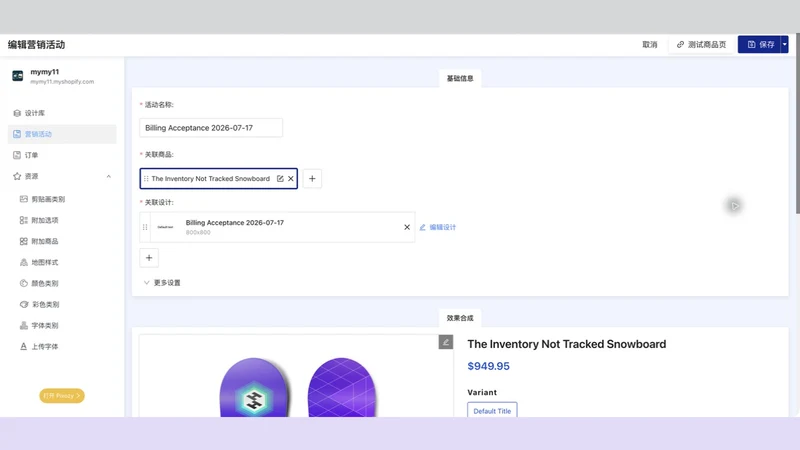800x450 pixels.
Task: Click the gray play arrow overlay button
Action: [x=734, y=206]
